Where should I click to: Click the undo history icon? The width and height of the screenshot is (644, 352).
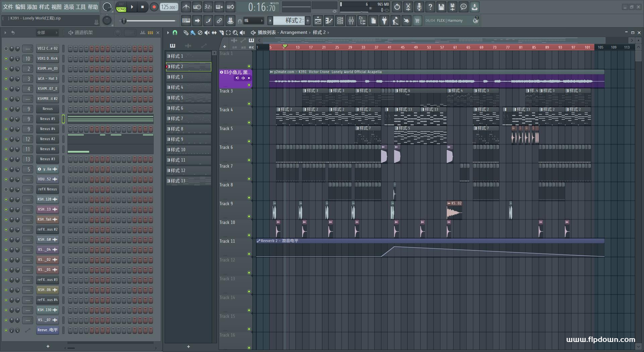pos(397,7)
